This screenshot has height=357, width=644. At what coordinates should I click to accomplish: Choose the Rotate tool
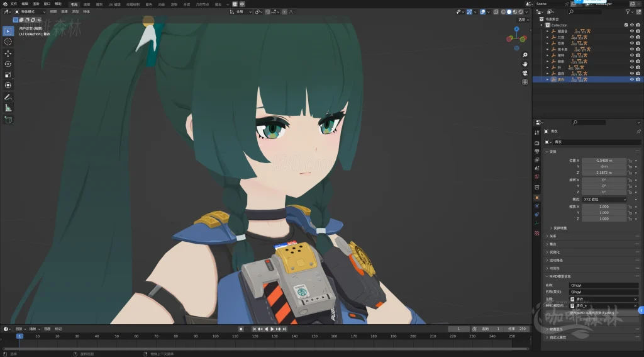[8, 64]
